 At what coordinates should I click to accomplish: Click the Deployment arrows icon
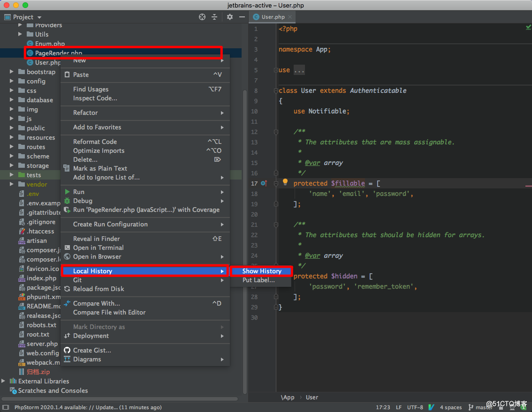pos(67,336)
